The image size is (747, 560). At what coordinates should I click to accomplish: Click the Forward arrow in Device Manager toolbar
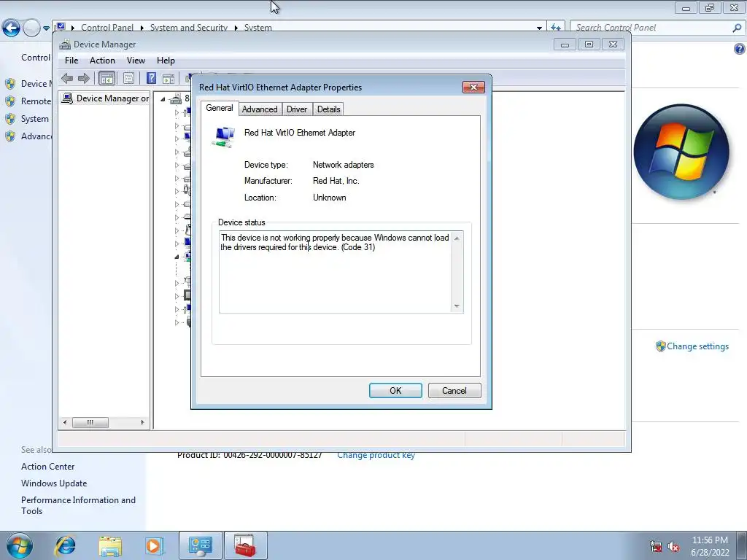click(84, 78)
